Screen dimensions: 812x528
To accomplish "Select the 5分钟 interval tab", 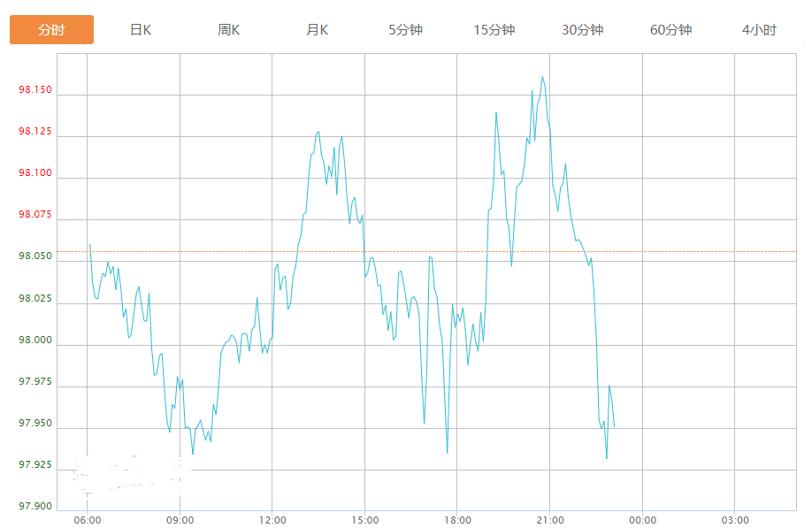I will tap(405, 30).
